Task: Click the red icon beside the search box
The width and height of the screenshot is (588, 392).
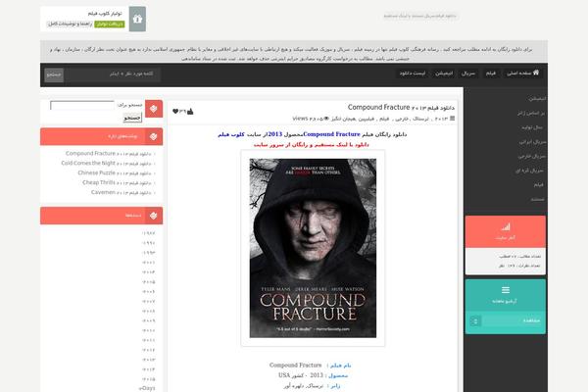Action: coord(154,109)
